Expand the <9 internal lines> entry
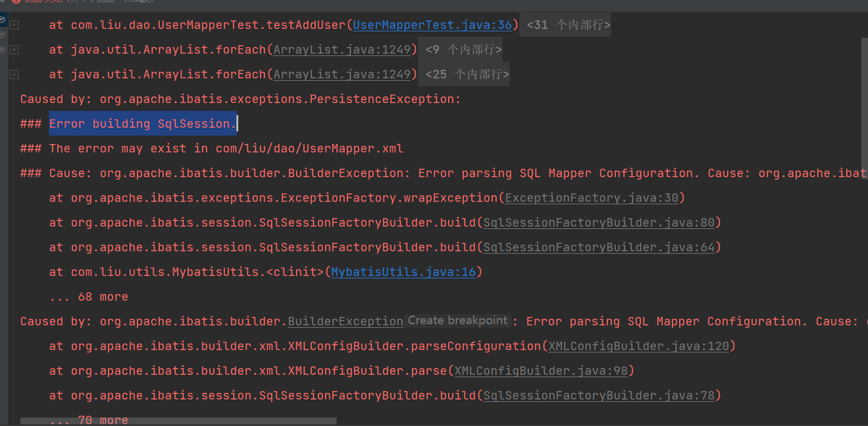Image resolution: width=868 pixels, height=426 pixels. pos(464,49)
